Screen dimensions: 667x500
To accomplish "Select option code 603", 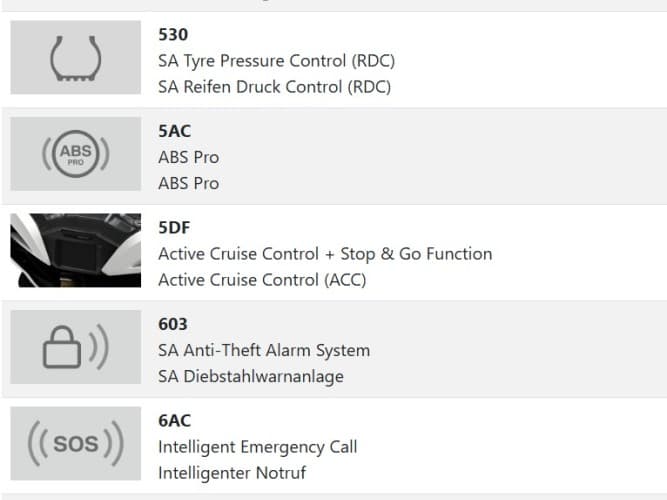I will coord(173,325).
